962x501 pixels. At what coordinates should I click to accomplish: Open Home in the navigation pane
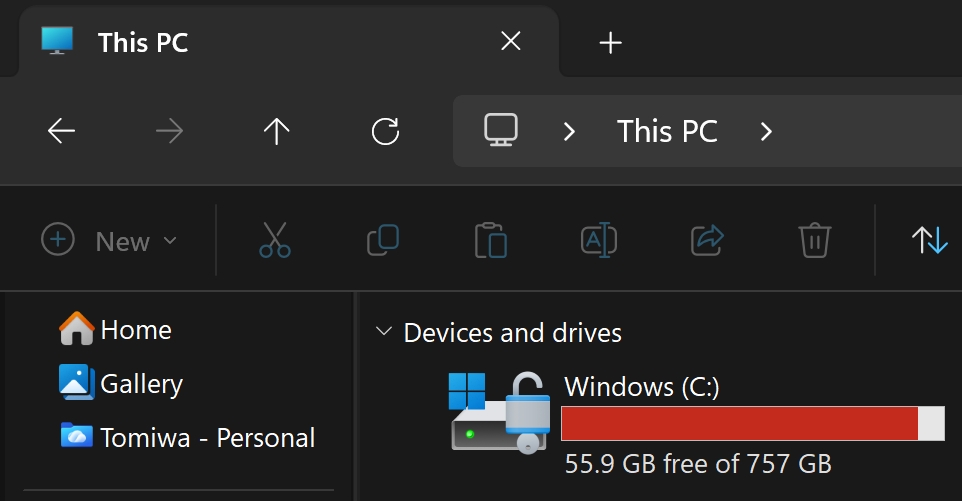(x=136, y=330)
